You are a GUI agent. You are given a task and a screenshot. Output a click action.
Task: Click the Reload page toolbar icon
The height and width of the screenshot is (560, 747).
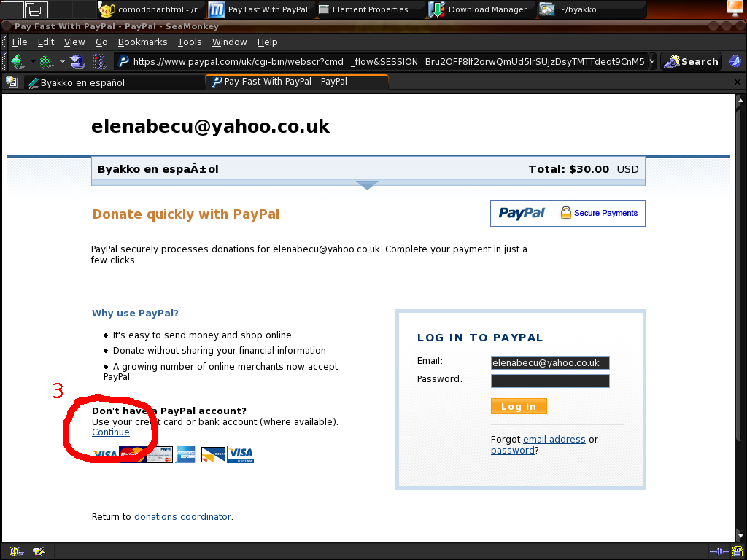[77, 61]
